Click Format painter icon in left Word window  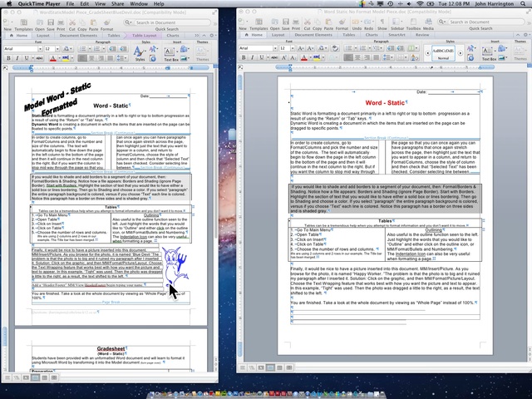[x=107, y=22]
